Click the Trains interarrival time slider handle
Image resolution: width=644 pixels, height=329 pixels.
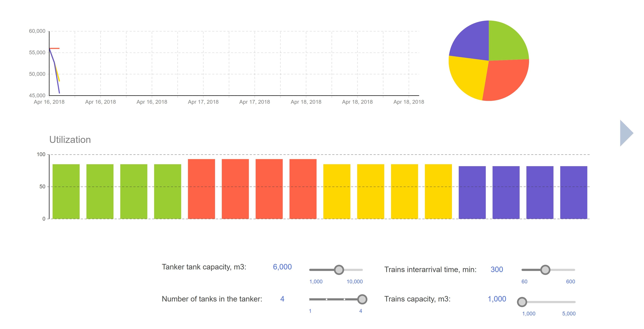(545, 270)
